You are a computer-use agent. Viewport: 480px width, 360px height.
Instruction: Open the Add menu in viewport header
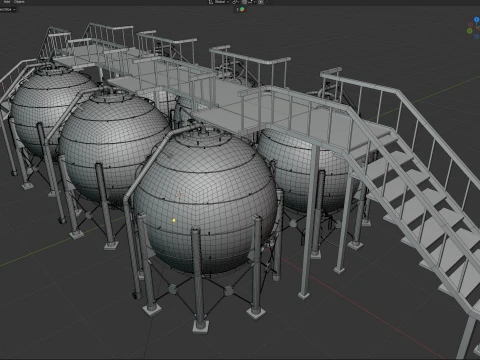(x=7, y=2)
